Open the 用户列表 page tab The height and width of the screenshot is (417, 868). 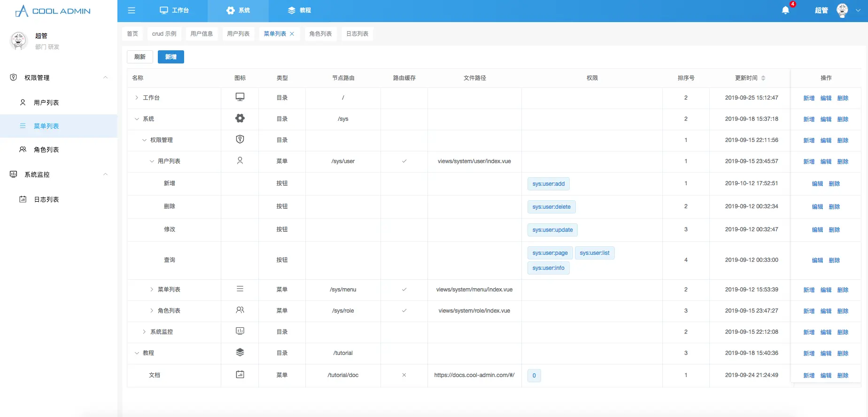click(239, 34)
